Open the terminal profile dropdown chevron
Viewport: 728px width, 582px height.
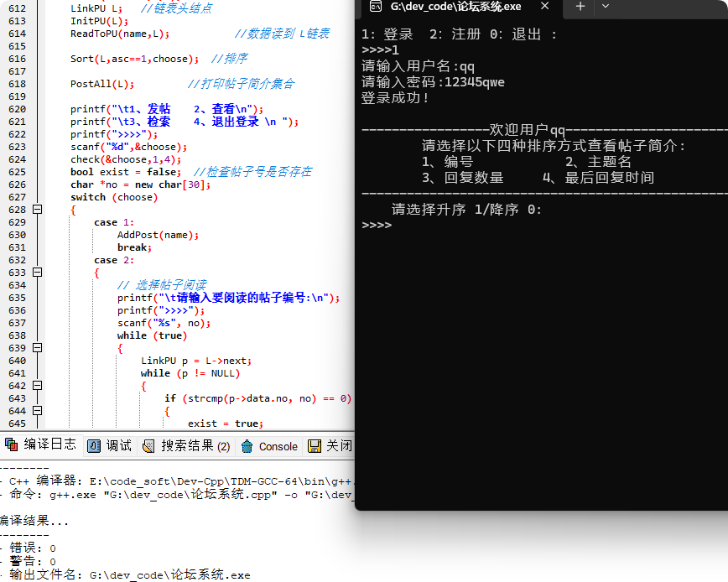pos(605,6)
